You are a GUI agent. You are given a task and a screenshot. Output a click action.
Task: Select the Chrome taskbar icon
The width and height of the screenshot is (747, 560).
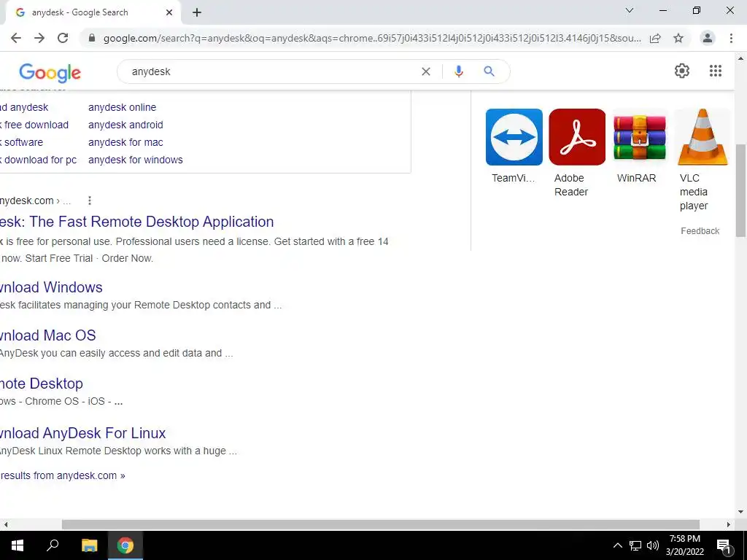125,545
